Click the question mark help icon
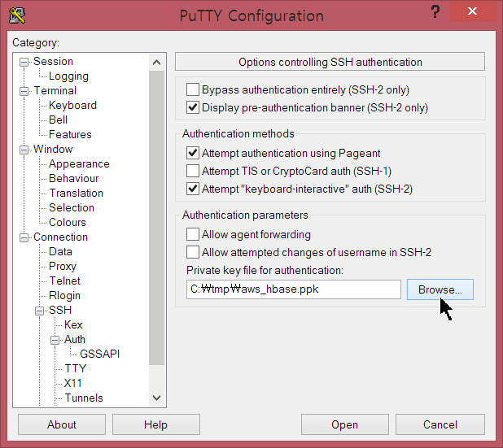Screen dimensions: 503x448 435,12
